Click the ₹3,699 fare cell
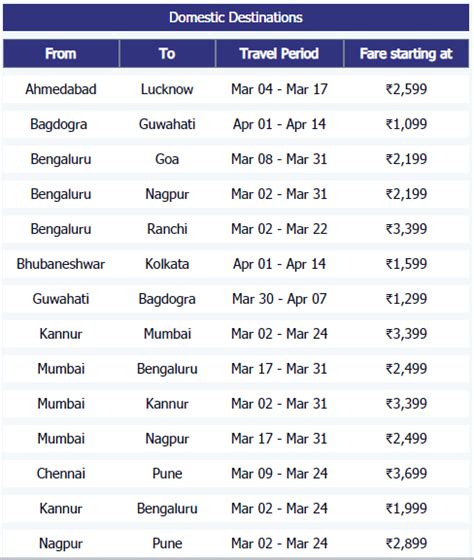The width and height of the screenshot is (474, 560). (x=406, y=474)
